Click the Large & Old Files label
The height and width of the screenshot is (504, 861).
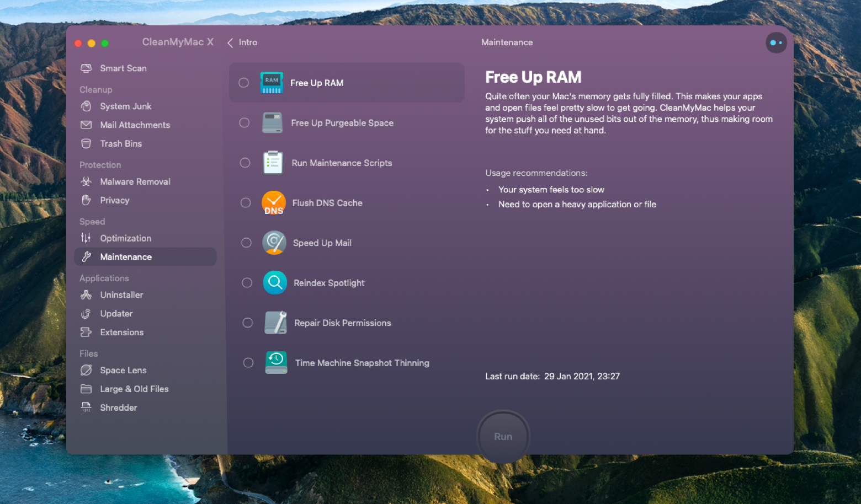134,389
